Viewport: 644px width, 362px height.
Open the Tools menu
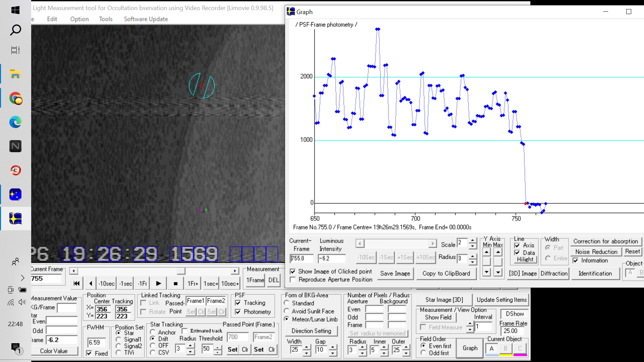[x=106, y=19]
